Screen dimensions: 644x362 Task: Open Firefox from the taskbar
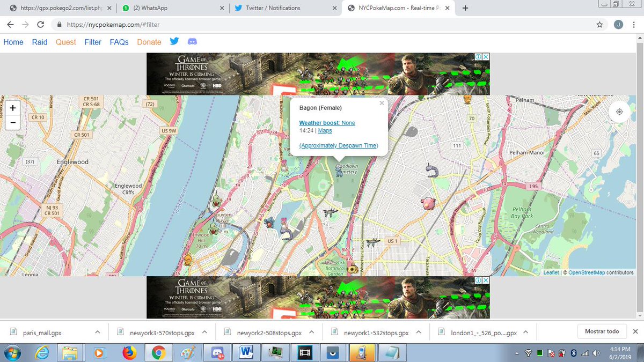click(x=129, y=353)
